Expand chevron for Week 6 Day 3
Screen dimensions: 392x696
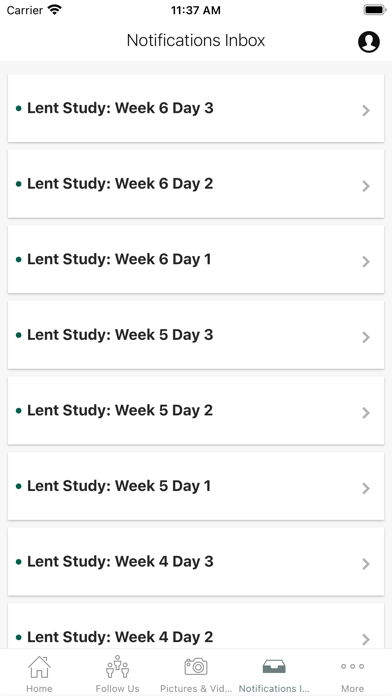(x=366, y=111)
